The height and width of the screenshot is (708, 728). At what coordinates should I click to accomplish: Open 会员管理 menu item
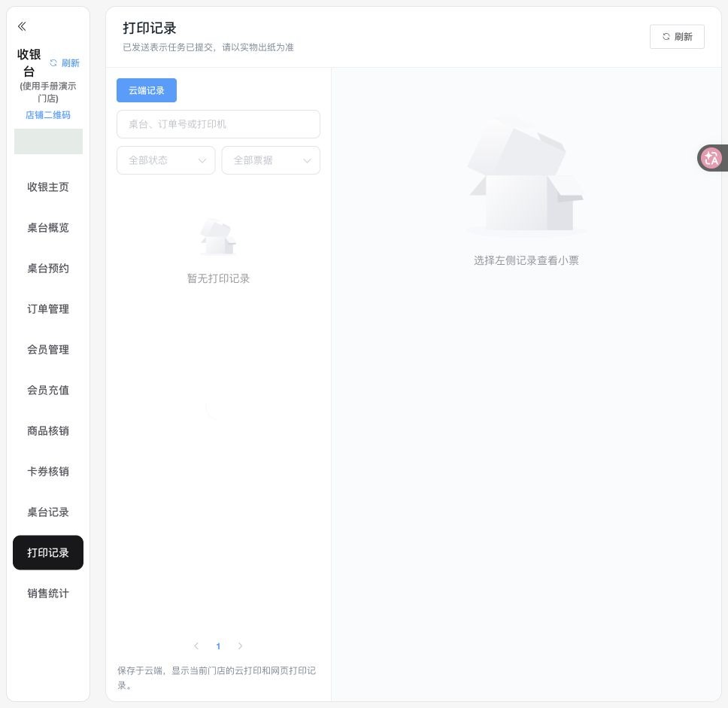tap(48, 349)
